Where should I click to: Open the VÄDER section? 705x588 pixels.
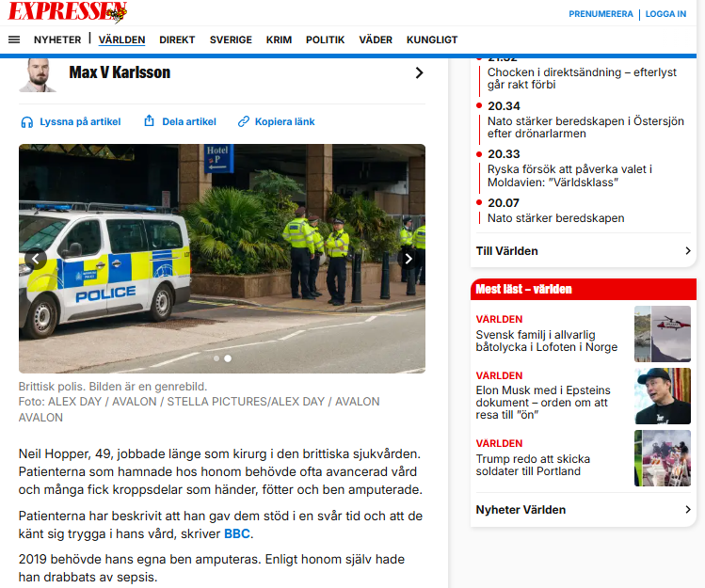376,40
